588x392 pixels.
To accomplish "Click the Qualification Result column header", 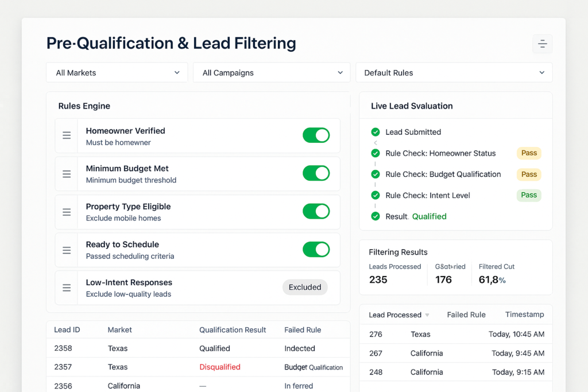I will (x=233, y=330).
